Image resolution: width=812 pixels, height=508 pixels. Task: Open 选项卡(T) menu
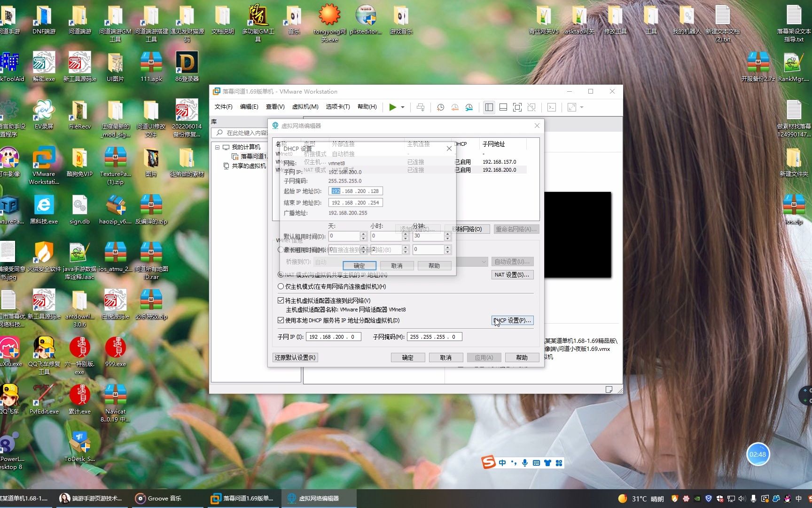[338, 107]
